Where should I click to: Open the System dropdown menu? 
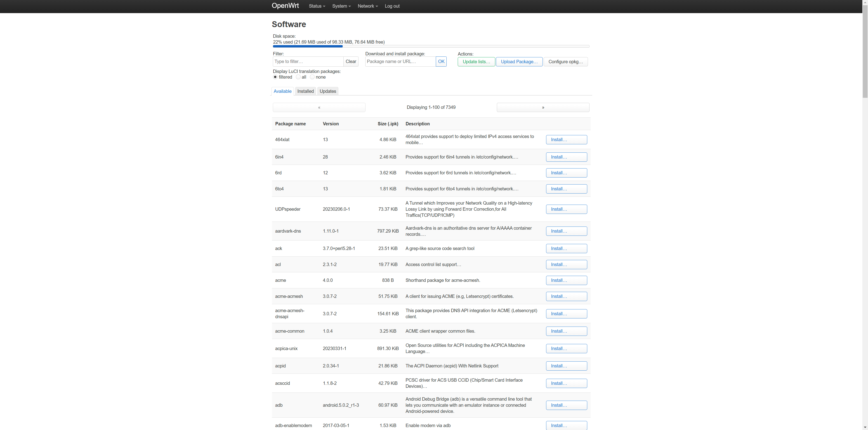click(341, 6)
